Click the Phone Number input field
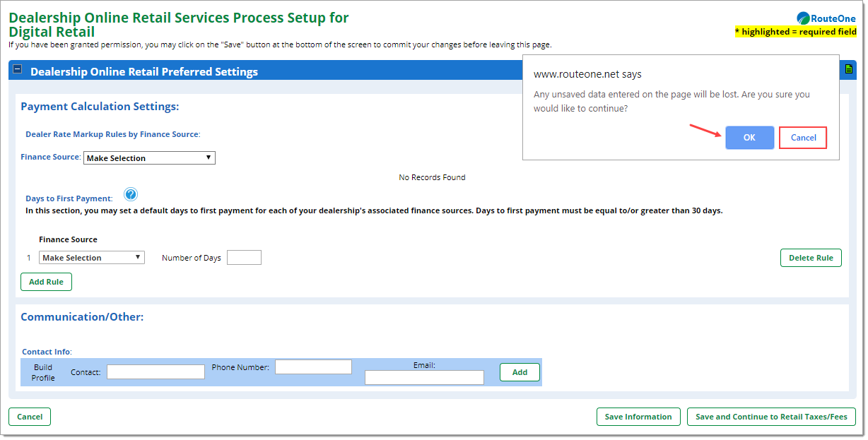This screenshot has width=868, height=440. tap(313, 367)
